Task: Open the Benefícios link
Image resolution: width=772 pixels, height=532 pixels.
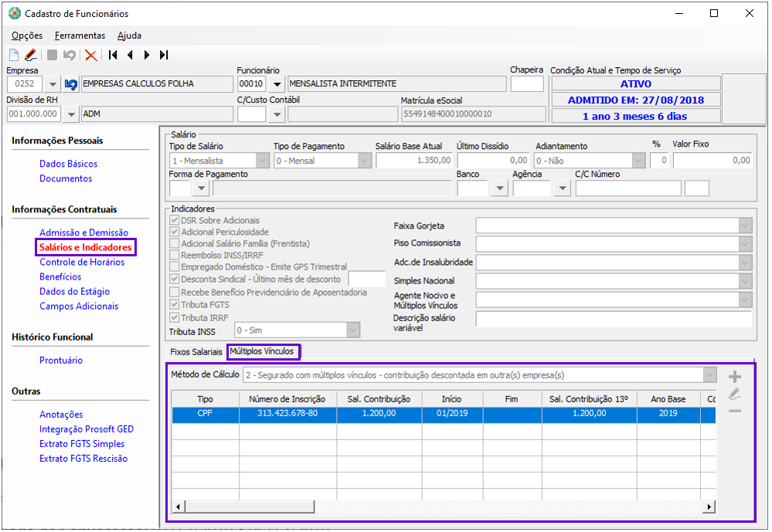Action: tap(60, 277)
